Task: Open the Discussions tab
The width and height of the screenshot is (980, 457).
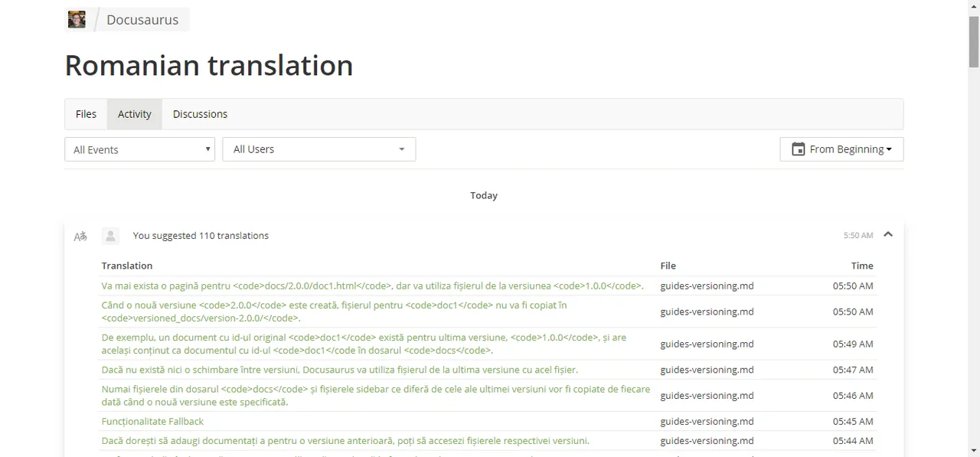Action: (200, 114)
